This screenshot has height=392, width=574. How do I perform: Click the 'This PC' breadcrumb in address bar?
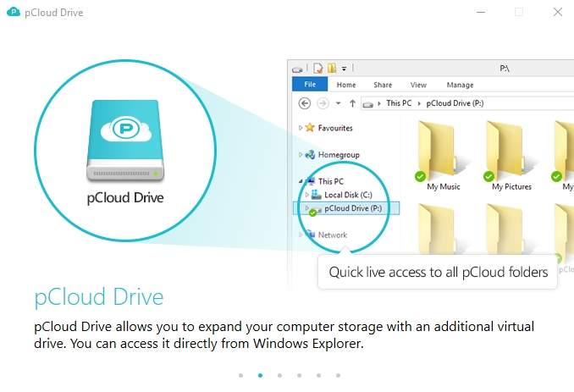(x=399, y=103)
